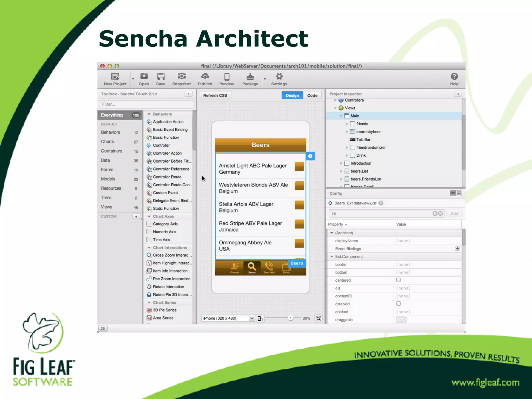Click the Config property filter field

tap(387, 213)
